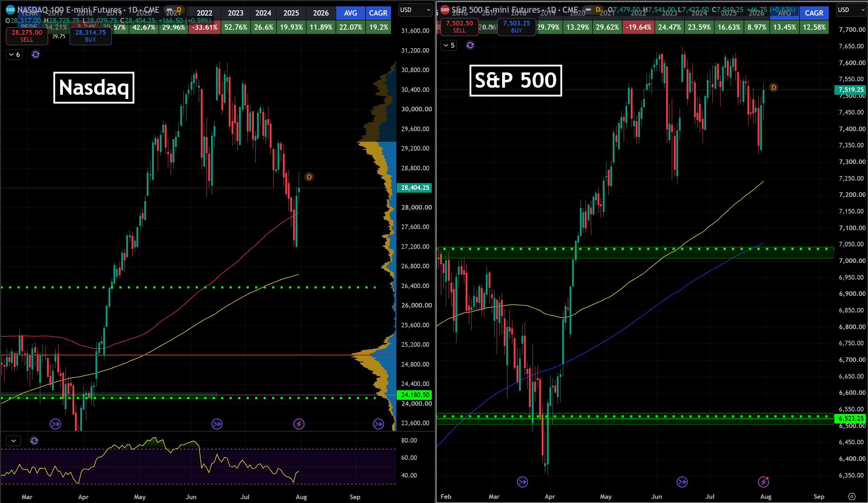
Task: Open the USD currency dropdown on Nasdaq chart
Action: pyautogui.click(x=415, y=10)
